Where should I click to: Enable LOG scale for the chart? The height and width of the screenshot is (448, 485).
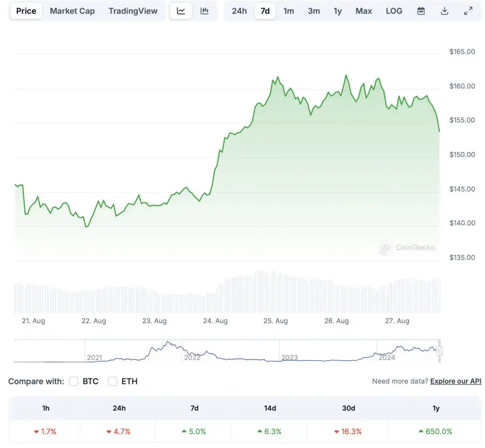click(x=394, y=11)
